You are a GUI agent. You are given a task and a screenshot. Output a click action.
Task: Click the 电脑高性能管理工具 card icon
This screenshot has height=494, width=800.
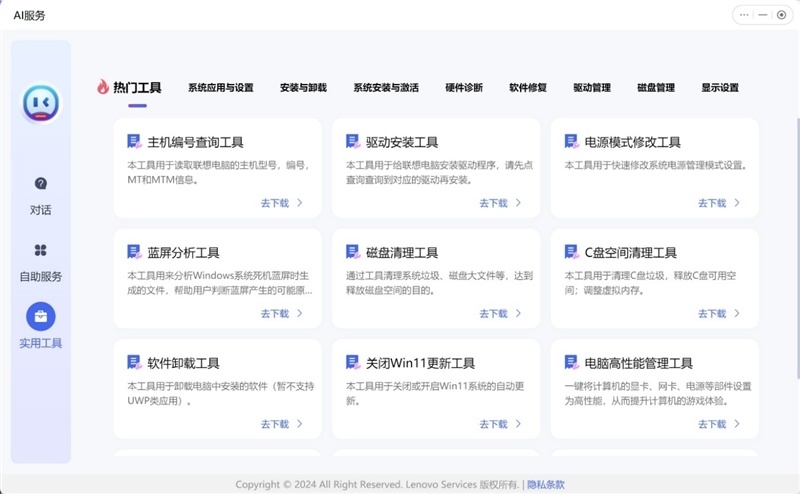[x=571, y=363]
